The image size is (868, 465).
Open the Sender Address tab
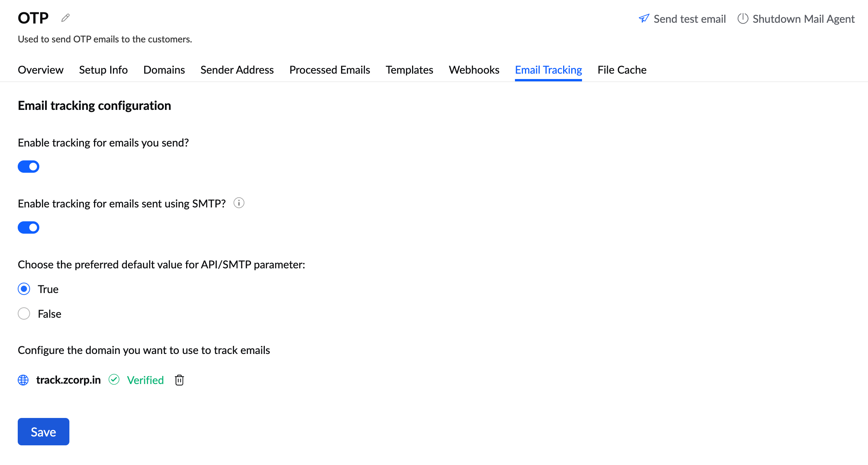click(237, 70)
